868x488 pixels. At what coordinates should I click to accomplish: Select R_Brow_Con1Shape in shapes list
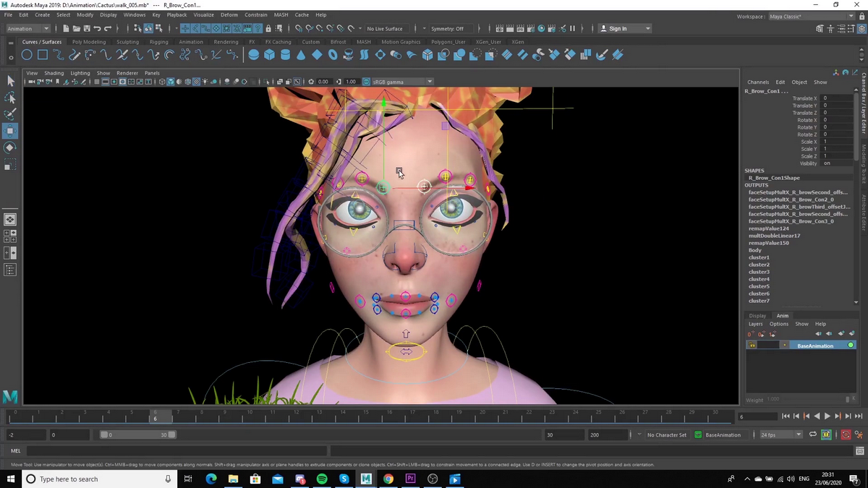(x=774, y=178)
